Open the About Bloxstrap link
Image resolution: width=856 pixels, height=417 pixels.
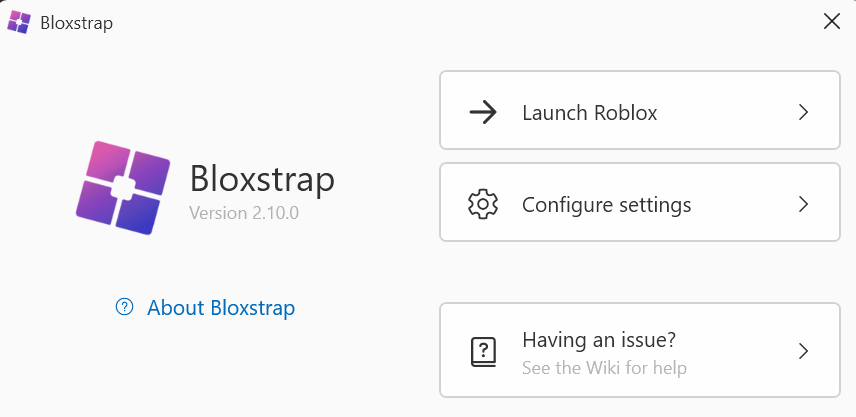tap(221, 308)
